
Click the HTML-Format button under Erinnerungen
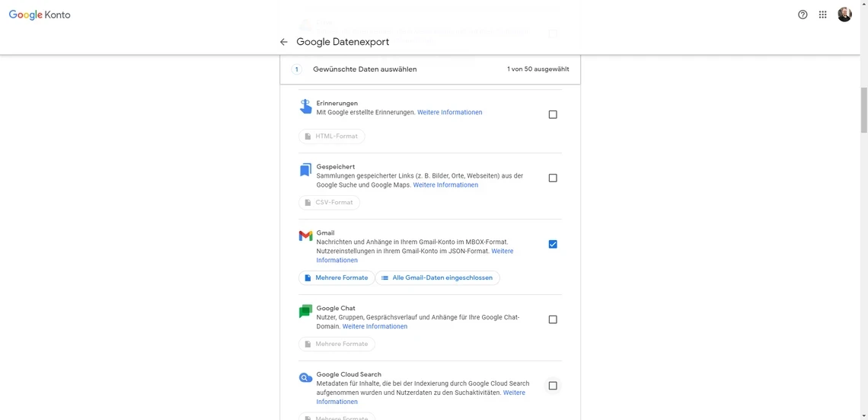[331, 136]
